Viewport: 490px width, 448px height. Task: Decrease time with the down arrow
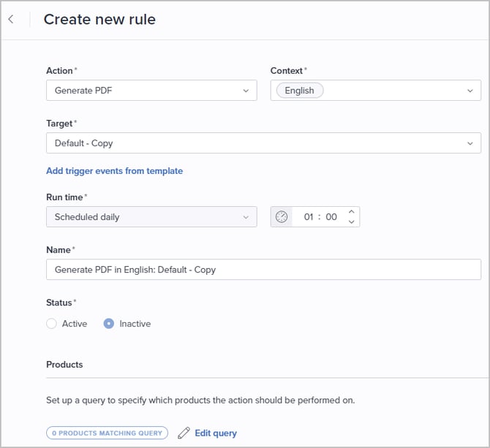[351, 222]
